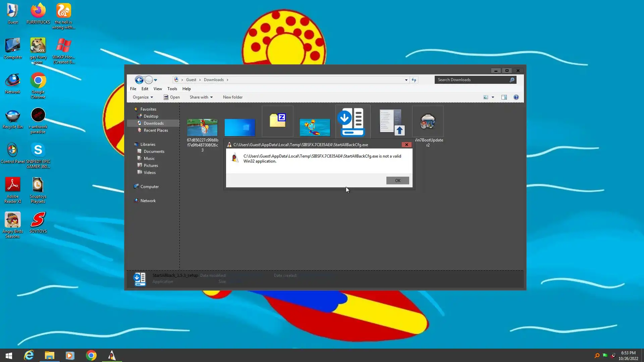Expand the Share with dropdown
644x362 pixels.
tap(201, 97)
